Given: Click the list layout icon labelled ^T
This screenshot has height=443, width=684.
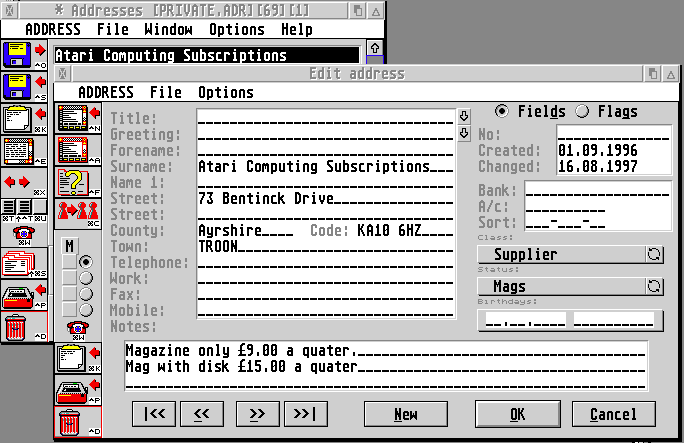Looking at the screenshot, I should [x=24, y=209].
